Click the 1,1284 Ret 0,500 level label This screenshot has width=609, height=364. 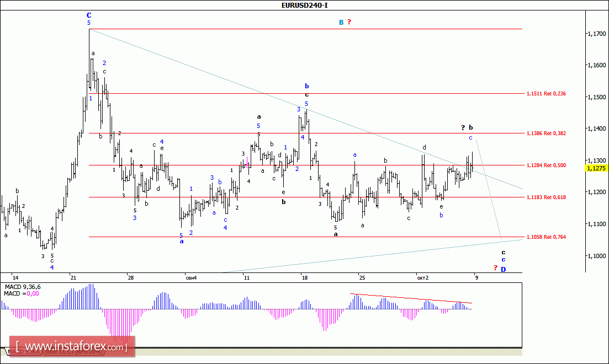(546, 165)
